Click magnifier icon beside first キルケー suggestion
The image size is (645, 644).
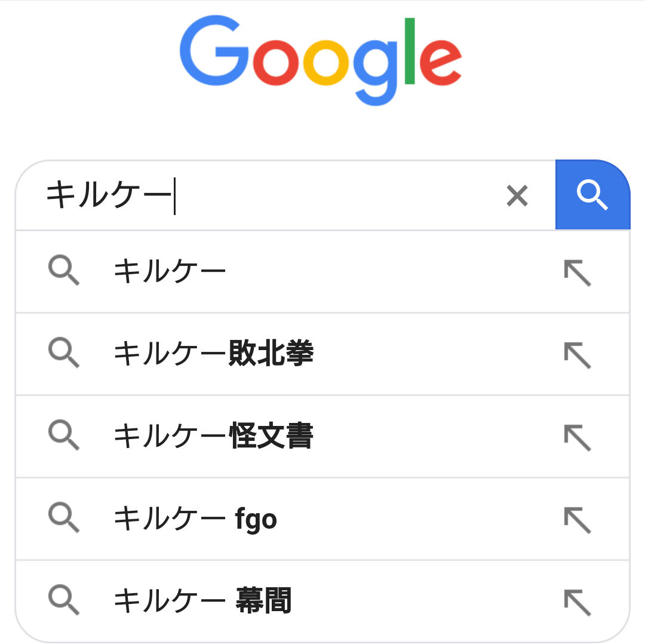(63, 270)
